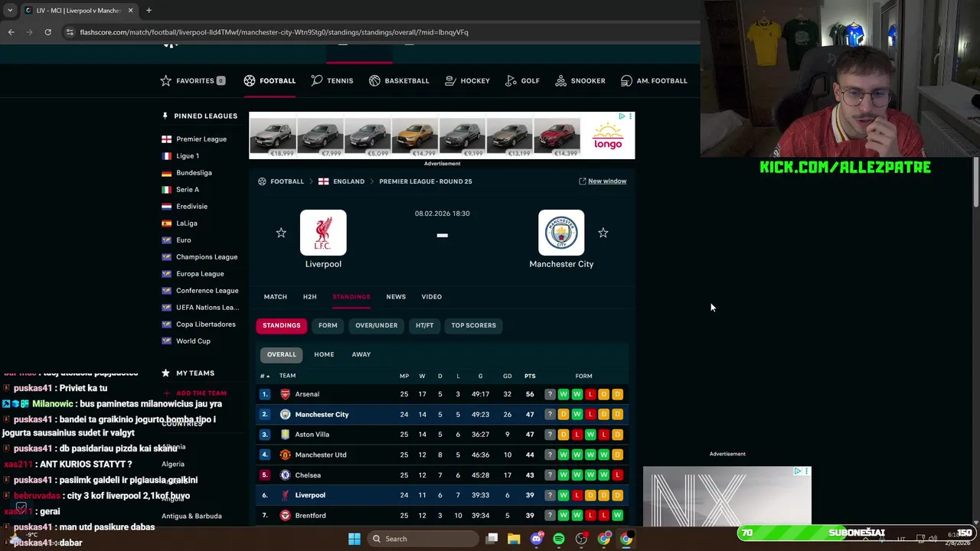Open Discord from taskbar
Image resolution: width=980 pixels, height=551 pixels.
coord(537,539)
